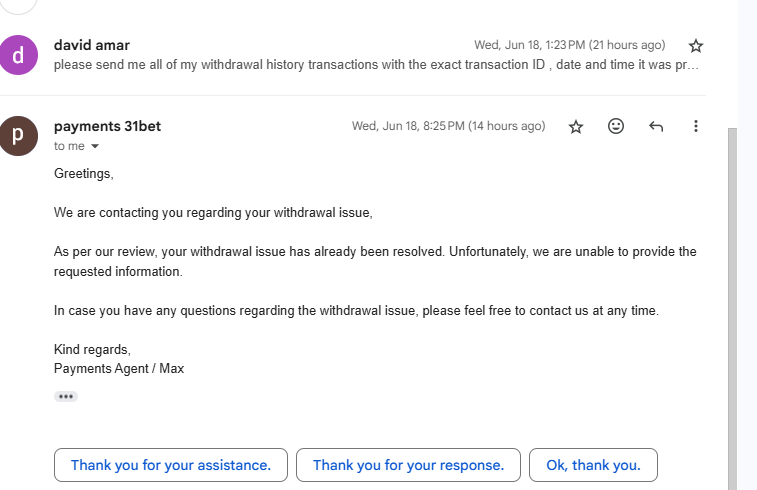Click the "Greetings," line in the email body
The height and width of the screenshot is (490, 757).
point(84,174)
